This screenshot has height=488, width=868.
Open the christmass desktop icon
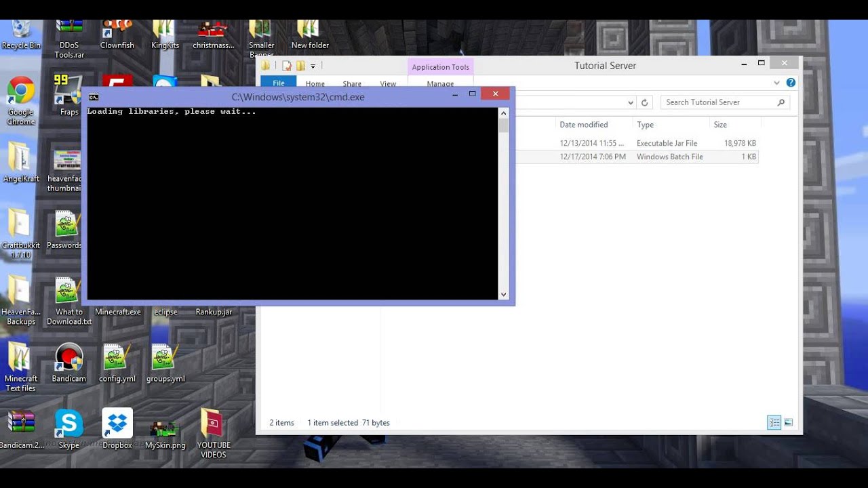tap(213, 35)
